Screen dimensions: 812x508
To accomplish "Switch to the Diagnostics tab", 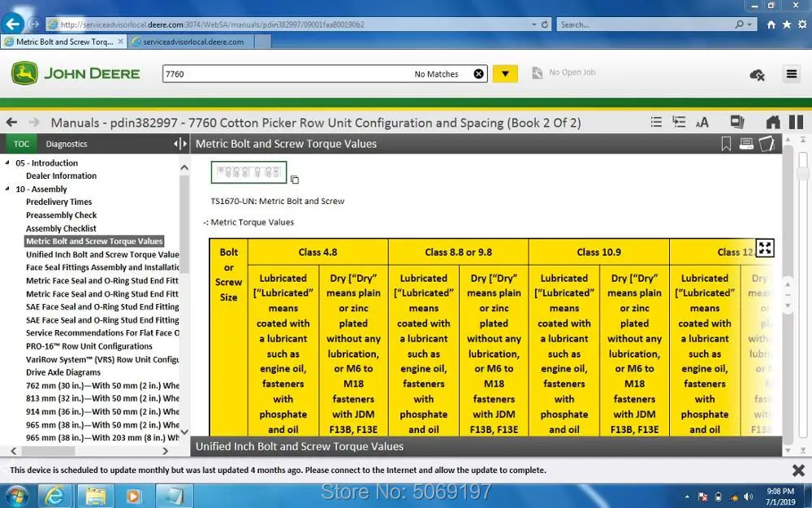I will 67,144.
